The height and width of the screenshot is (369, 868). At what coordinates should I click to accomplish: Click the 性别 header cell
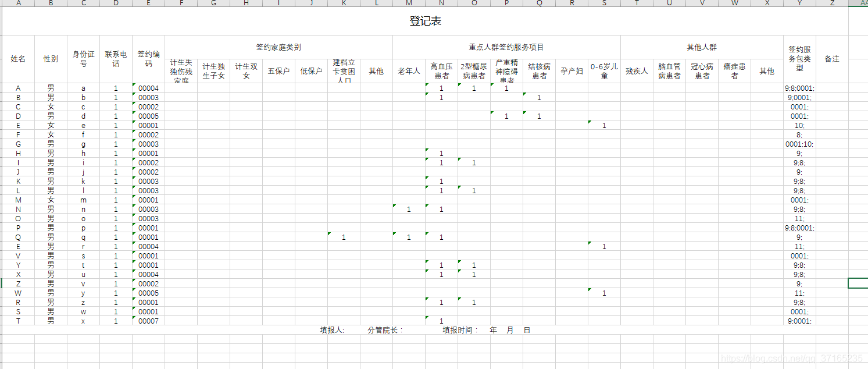pyautogui.click(x=51, y=59)
